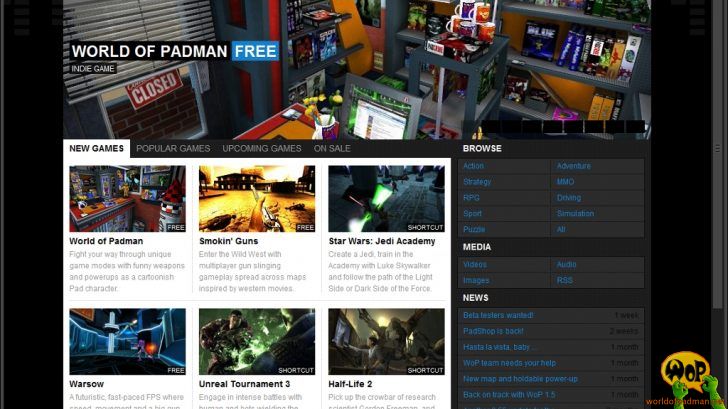Screen dimensions: 728x409
Task: Open the Audio media section
Action: click(566, 265)
